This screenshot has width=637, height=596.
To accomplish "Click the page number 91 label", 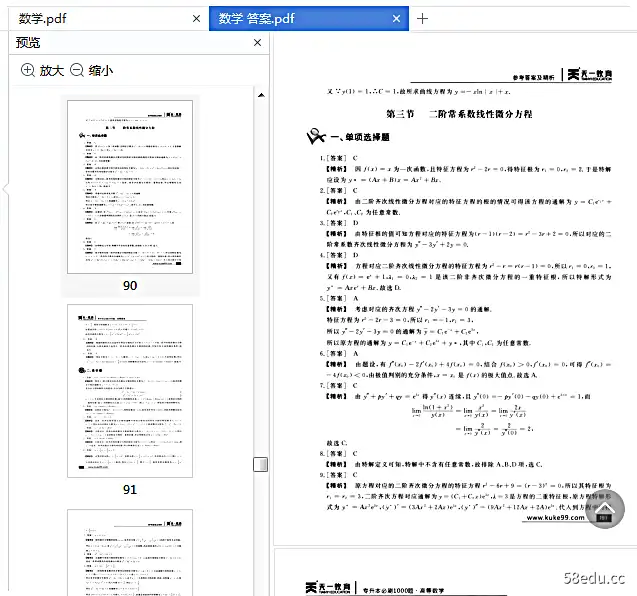I will 130,489.
